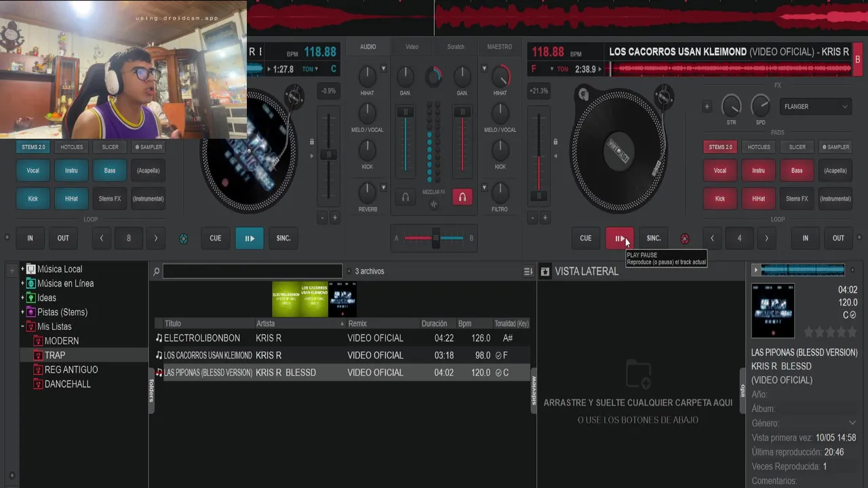Set left deck loop OUT point
Screen dimensions: 868x488
pos(63,238)
